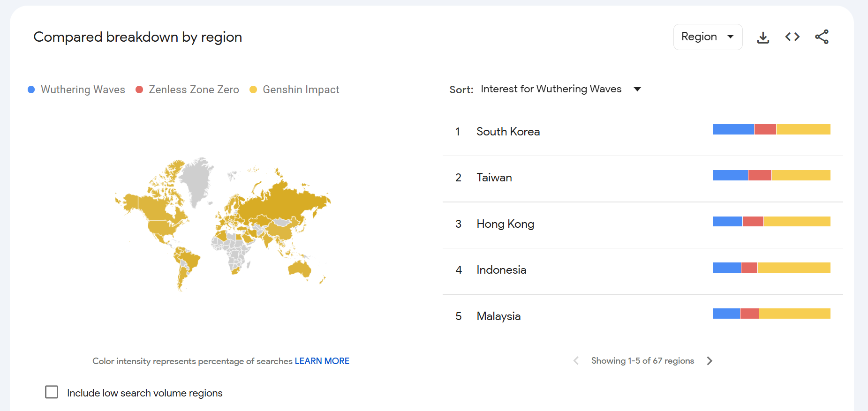Click the yellow segment of Malaysia's bar

(794, 314)
